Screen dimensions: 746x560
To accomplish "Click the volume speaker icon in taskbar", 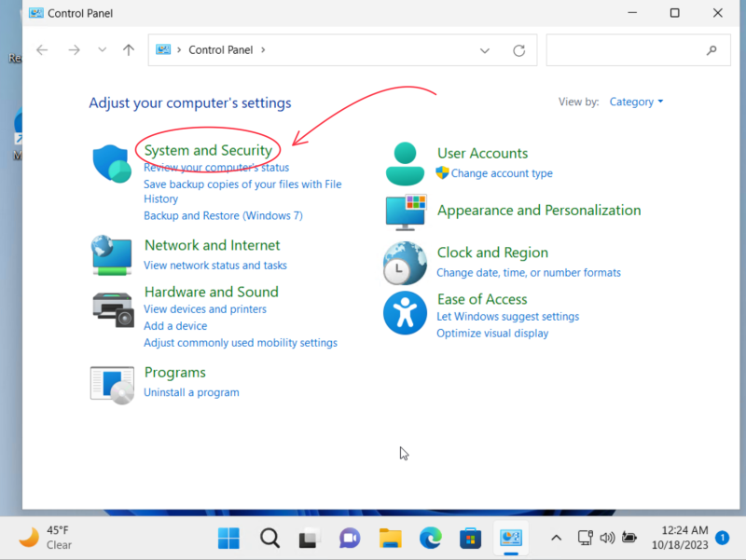I will click(x=607, y=538).
